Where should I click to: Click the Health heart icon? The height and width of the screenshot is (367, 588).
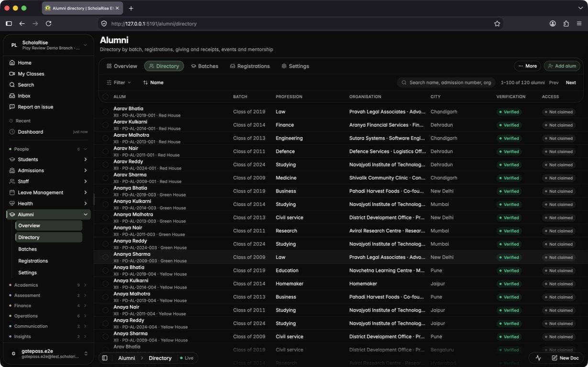point(12,203)
